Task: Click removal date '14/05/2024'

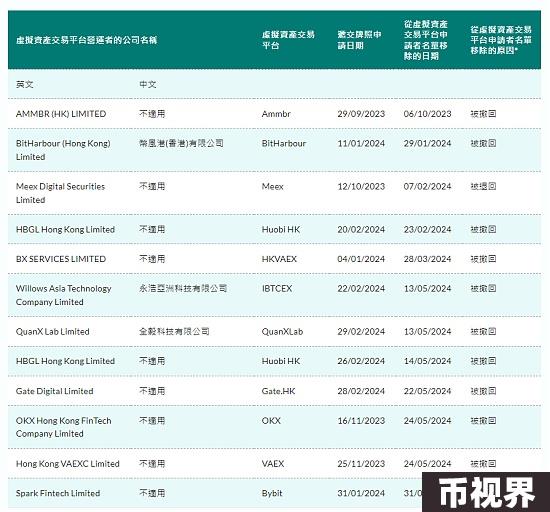Action: (x=428, y=361)
